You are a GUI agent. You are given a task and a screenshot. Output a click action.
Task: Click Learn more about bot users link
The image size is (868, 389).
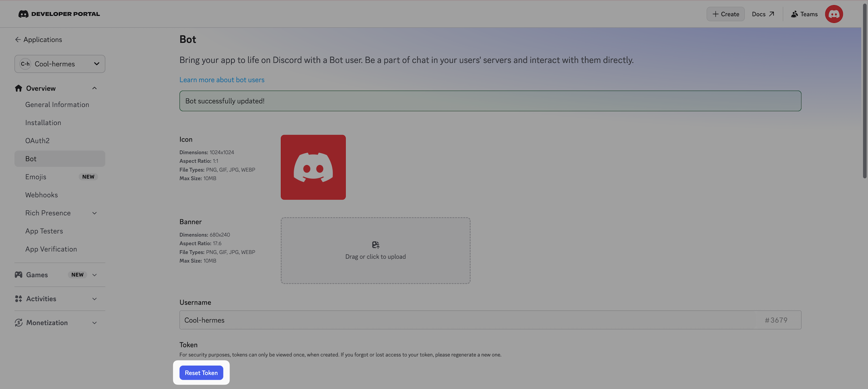222,80
